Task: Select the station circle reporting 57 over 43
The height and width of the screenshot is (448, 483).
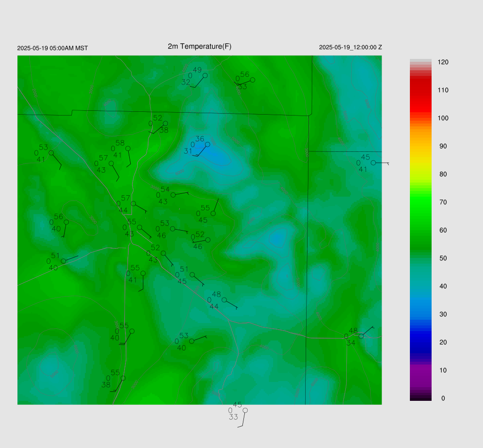Action: pyautogui.click(x=111, y=164)
